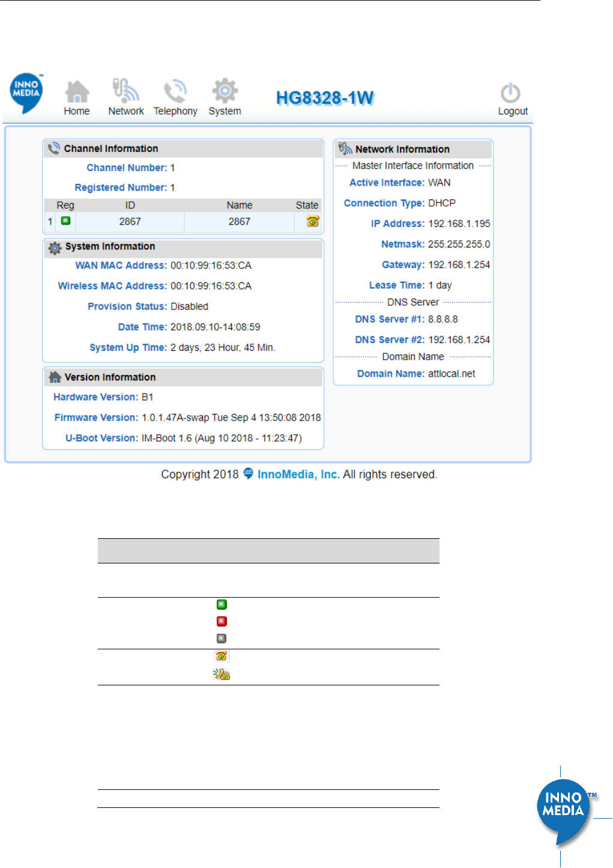Viewport: 613px width, 868px height.
Task: Click the Channel Information phone icon
Action: pos(54,148)
